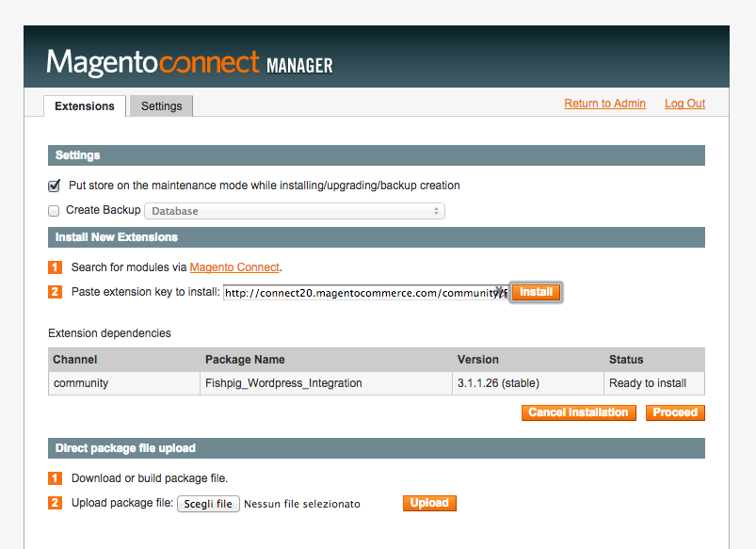The image size is (756, 549).
Task: Click the orange step 2 badge beside Paste extension key
Action: point(55,292)
